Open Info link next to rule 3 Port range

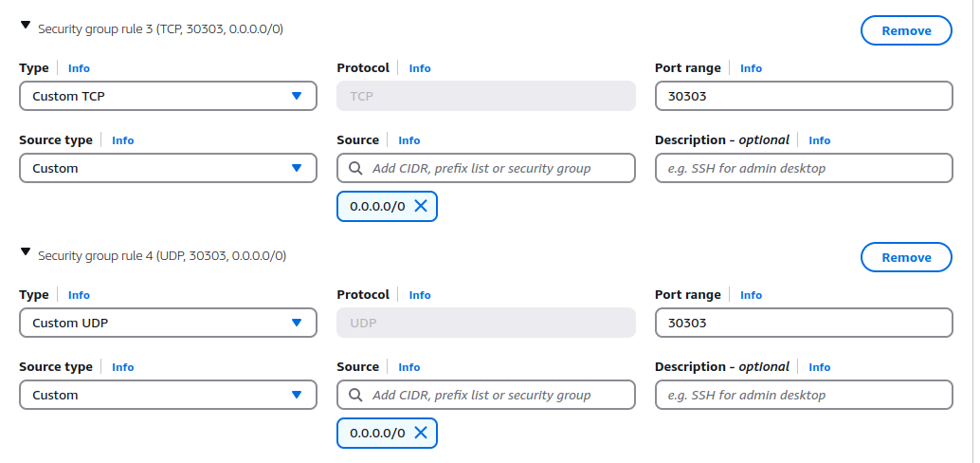[x=751, y=68]
